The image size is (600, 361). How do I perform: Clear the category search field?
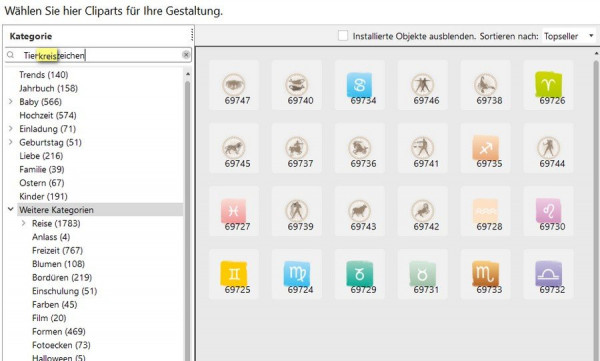point(186,55)
